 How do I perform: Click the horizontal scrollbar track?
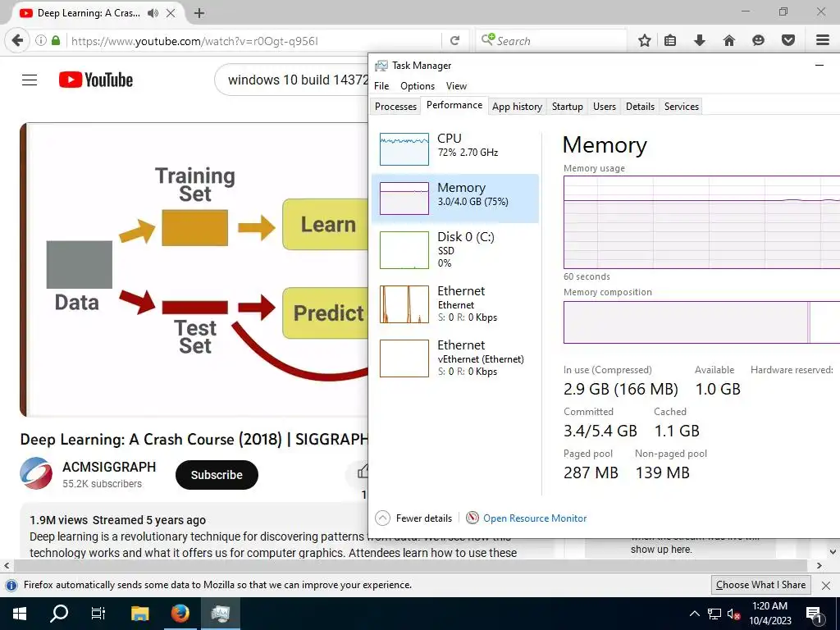coord(410,565)
